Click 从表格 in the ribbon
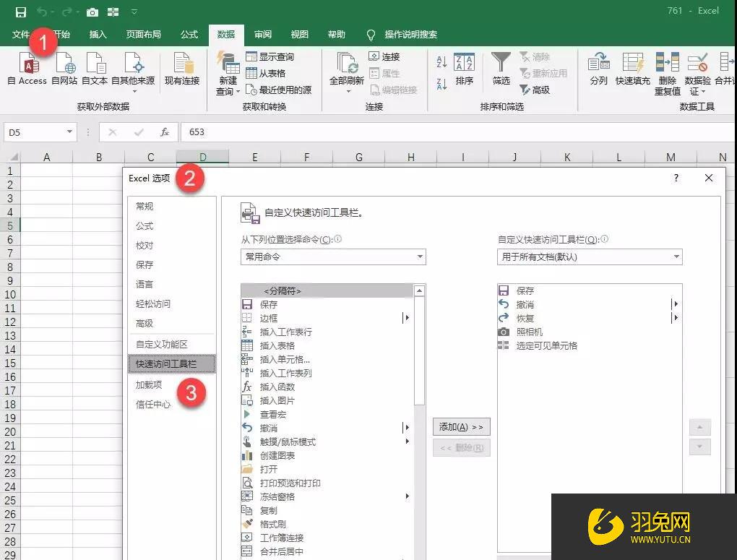This screenshot has width=737, height=560. coord(266,74)
